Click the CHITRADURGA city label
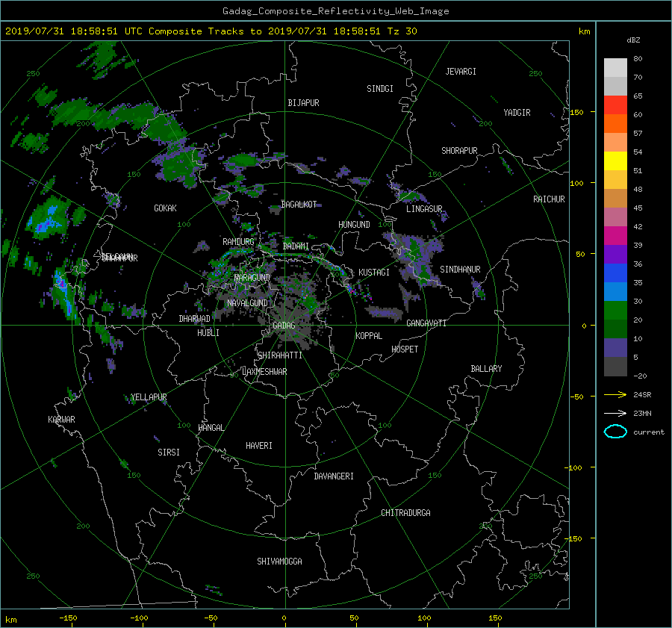This screenshot has width=672, height=628. 406,513
